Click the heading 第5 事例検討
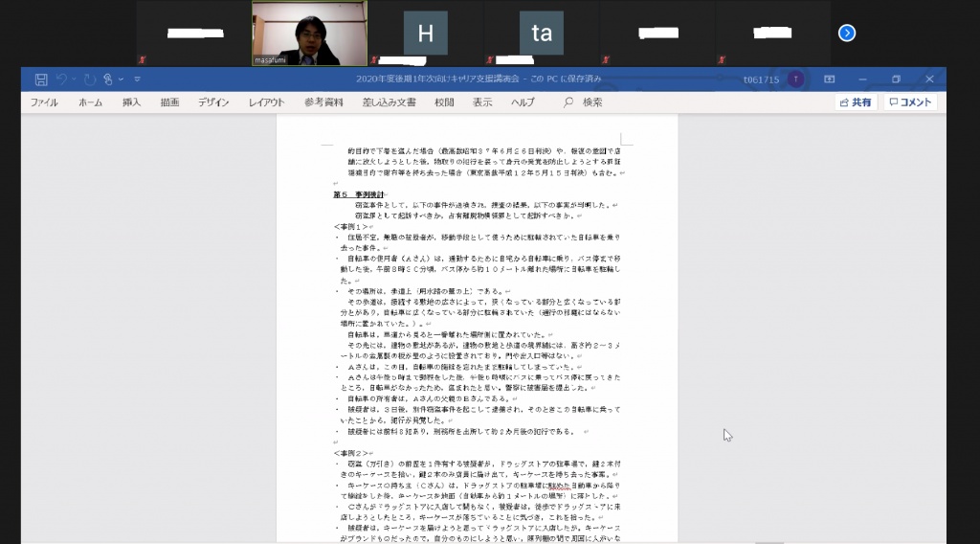 [x=359, y=194]
